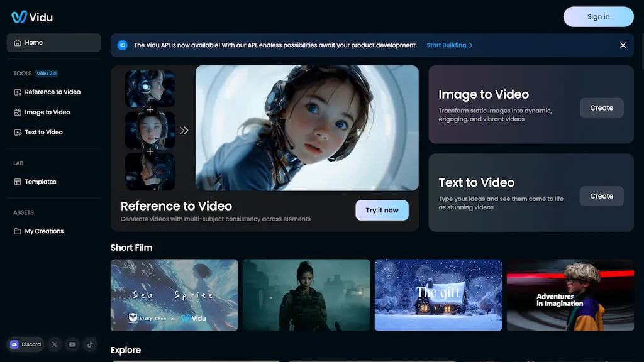The image size is (644, 362).
Task: Click the Reference to Video sidebar icon
Action: 17,92
